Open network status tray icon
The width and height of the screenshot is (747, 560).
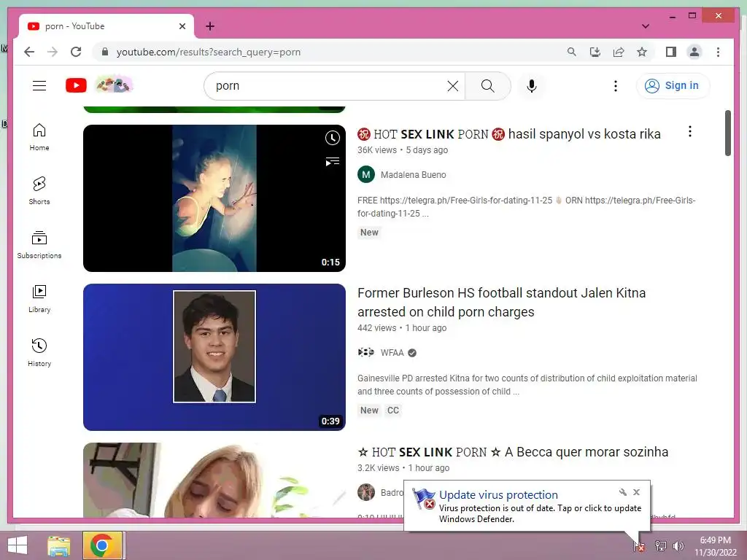click(x=661, y=546)
